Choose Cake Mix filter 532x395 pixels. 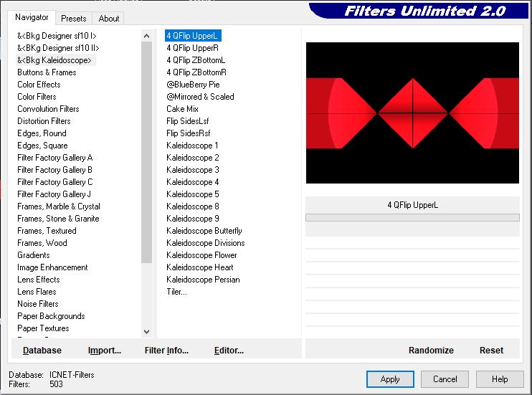[x=182, y=109]
